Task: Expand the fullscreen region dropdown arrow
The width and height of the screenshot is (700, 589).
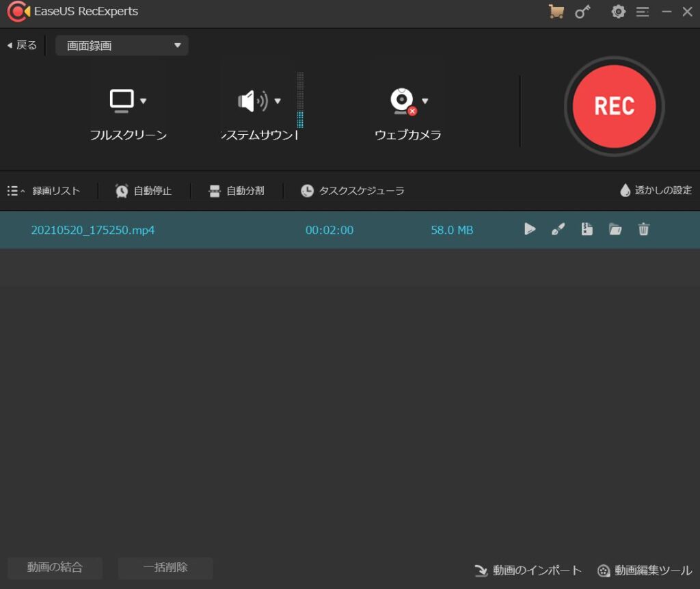Action: click(x=144, y=101)
